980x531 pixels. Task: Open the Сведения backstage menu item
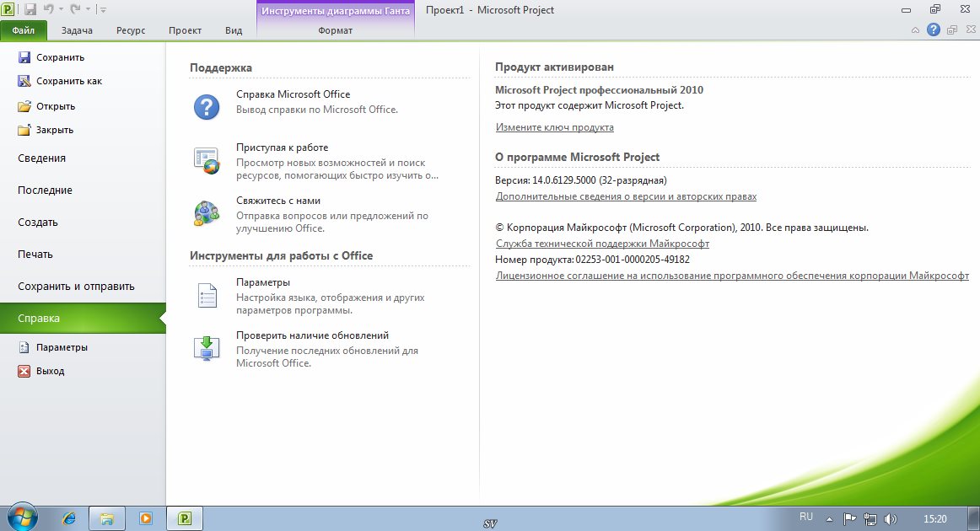tap(41, 158)
